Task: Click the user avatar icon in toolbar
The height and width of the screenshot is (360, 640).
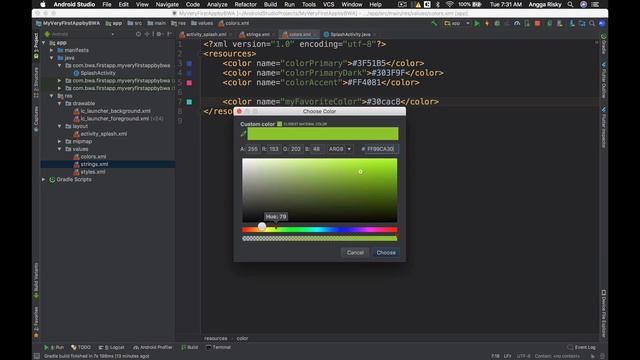Action: 602,24
